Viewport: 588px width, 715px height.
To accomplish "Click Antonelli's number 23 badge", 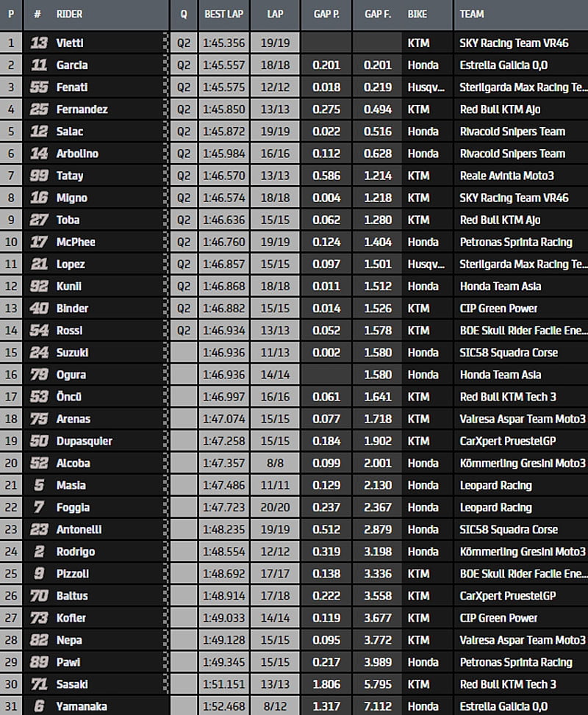I will tap(39, 529).
